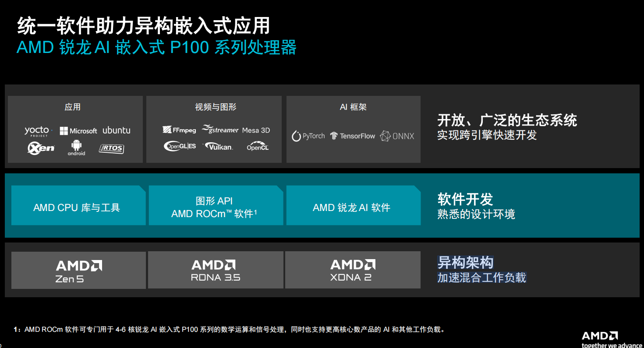Screen dimensions: 644x348
Task: Select the AMD CPU 库与工具 tile
Action: coord(78,205)
